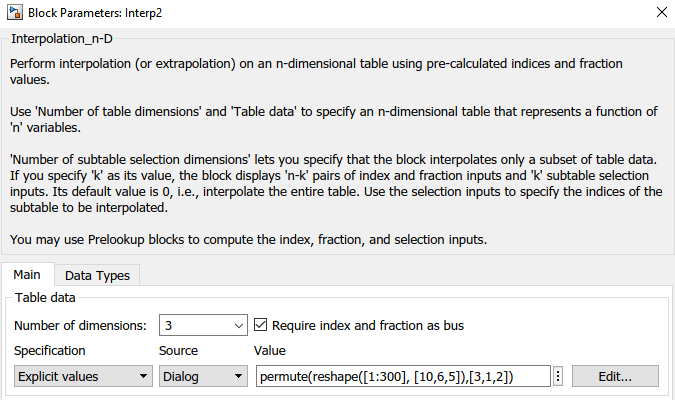Expand the Number of dimensions combo box
The image size is (675, 400).
click(x=237, y=325)
